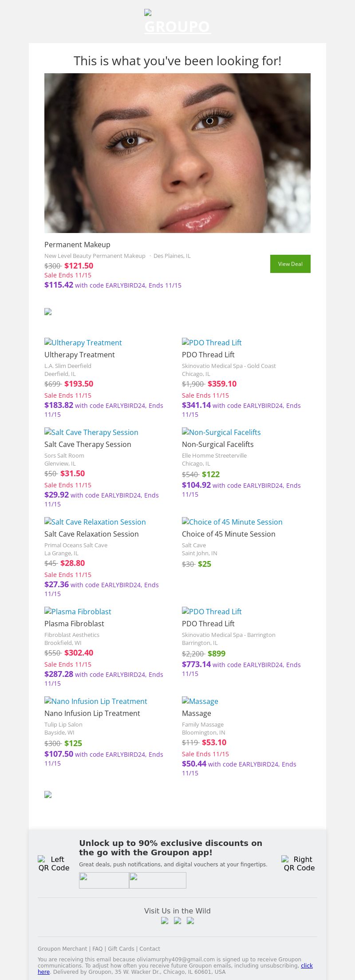Select the Non-Surgical Facelifts image link
The height and width of the screenshot is (980, 355).
[x=221, y=432]
